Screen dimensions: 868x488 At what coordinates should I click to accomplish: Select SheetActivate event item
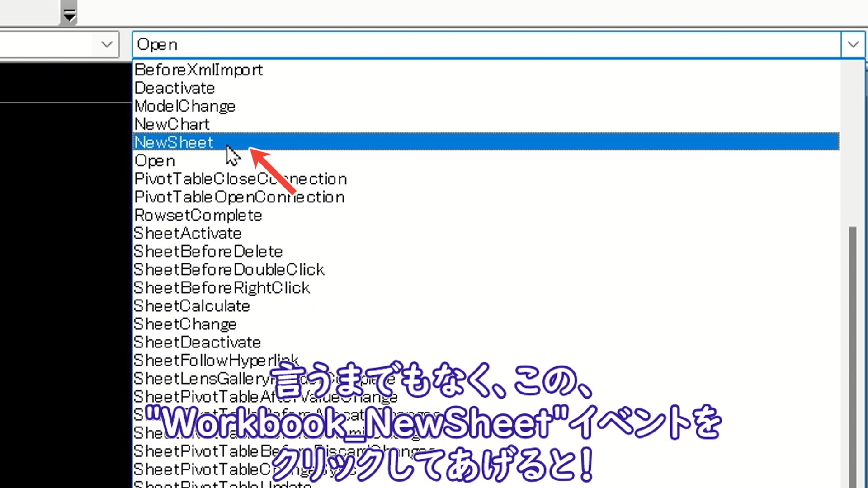[188, 233]
